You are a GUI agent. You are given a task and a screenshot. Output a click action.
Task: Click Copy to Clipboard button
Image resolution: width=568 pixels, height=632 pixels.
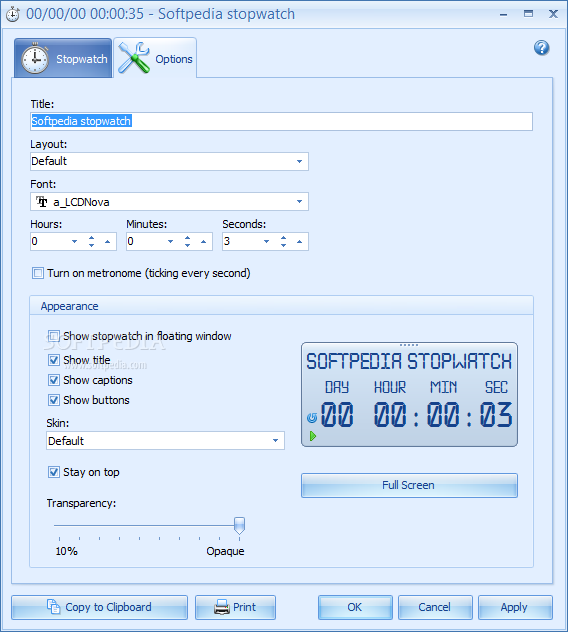pos(100,607)
